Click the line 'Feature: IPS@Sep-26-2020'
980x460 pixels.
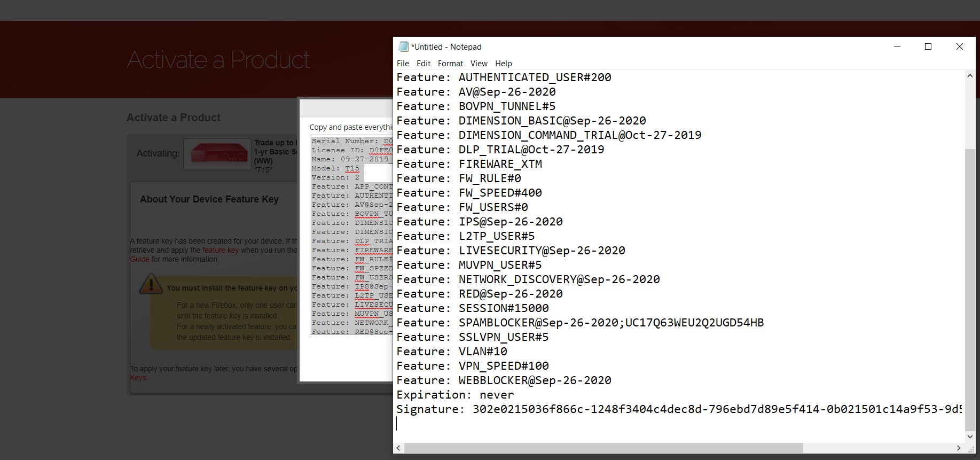(x=480, y=222)
